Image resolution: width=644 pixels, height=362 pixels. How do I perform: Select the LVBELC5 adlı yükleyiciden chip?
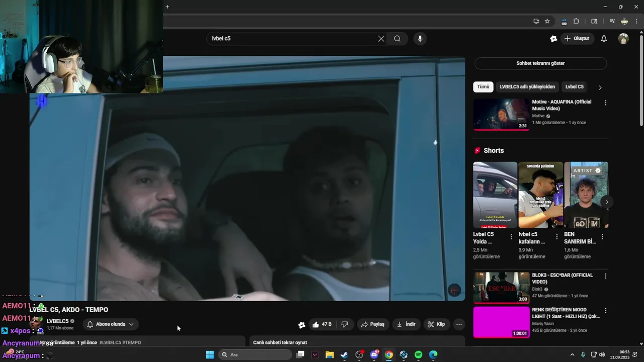tap(527, 87)
